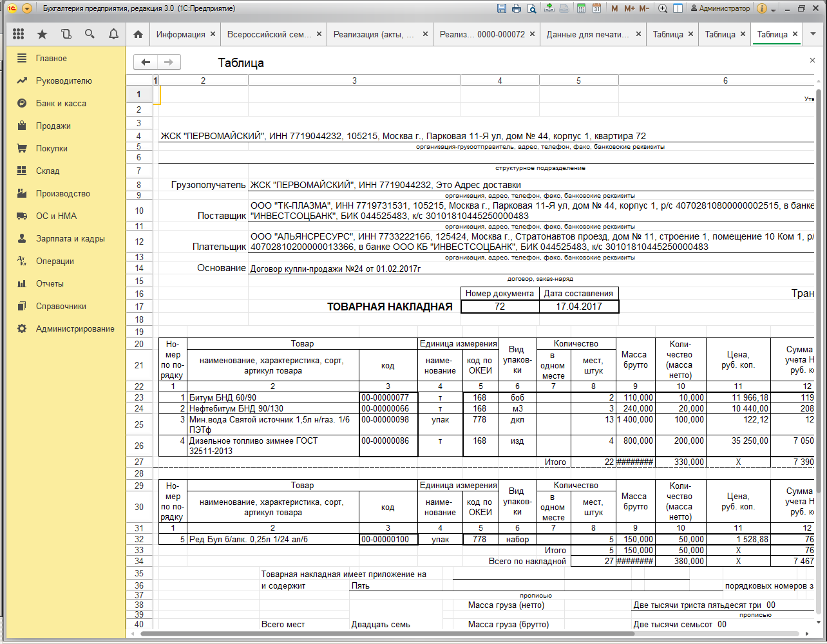
Task: Open the search magnifier in navigation bar
Action: tap(90, 34)
